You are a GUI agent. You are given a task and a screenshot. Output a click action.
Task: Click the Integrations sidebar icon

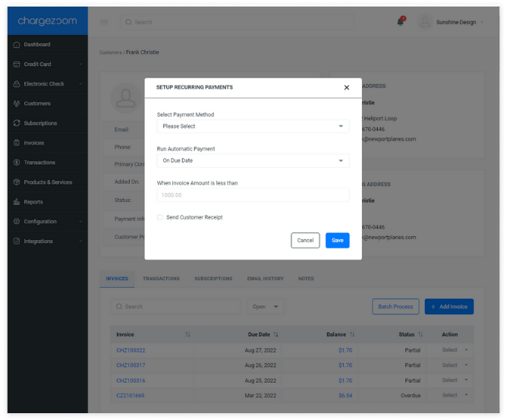tap(17, 241)
